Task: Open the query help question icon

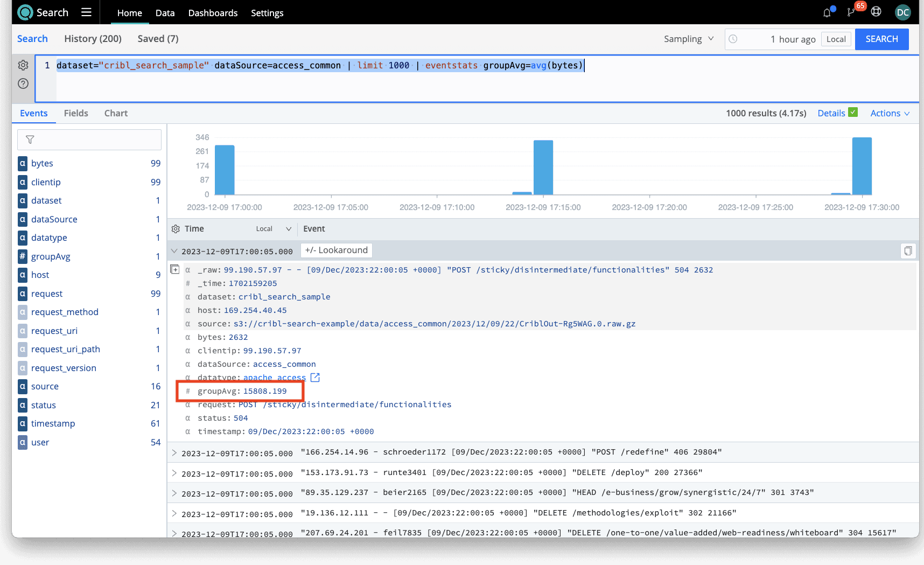Action: pyautogui.click(x=23, y=83)
